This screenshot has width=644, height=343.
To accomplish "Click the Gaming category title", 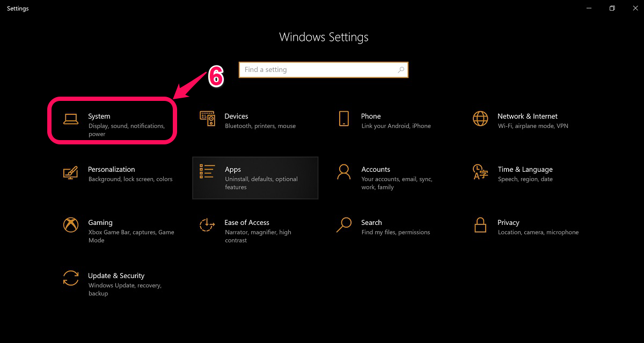I will [100, 222].
